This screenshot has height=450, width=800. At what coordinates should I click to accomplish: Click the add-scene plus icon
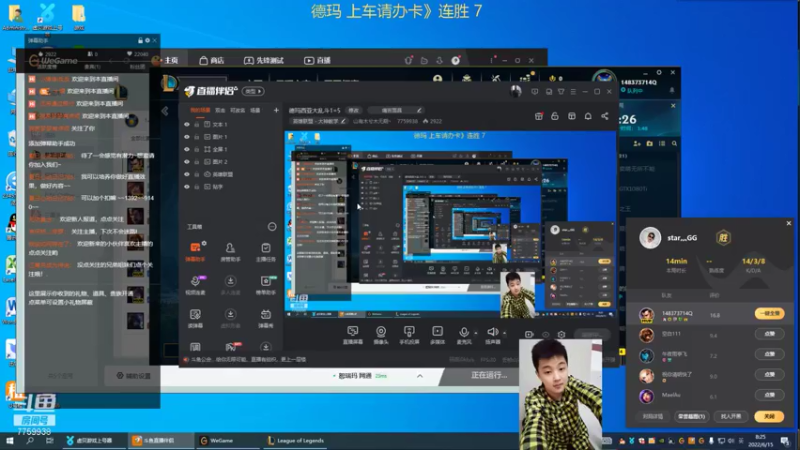(276, 110)
